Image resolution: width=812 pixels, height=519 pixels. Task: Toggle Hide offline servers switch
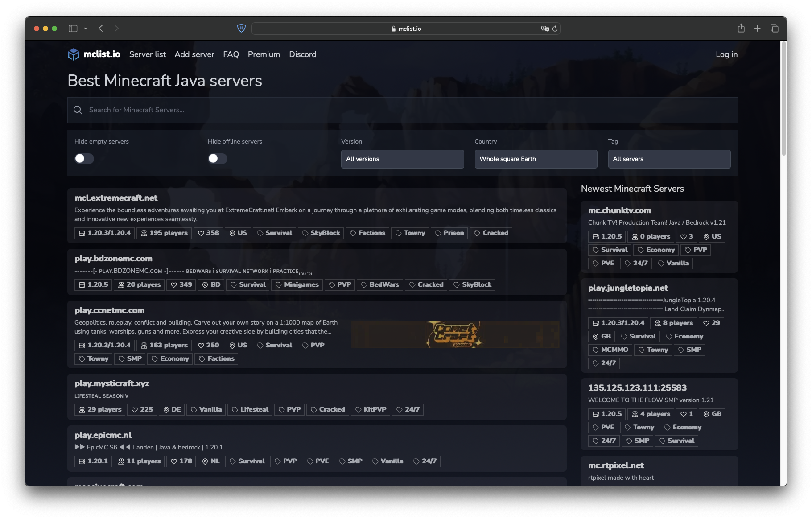coord(218,158)
